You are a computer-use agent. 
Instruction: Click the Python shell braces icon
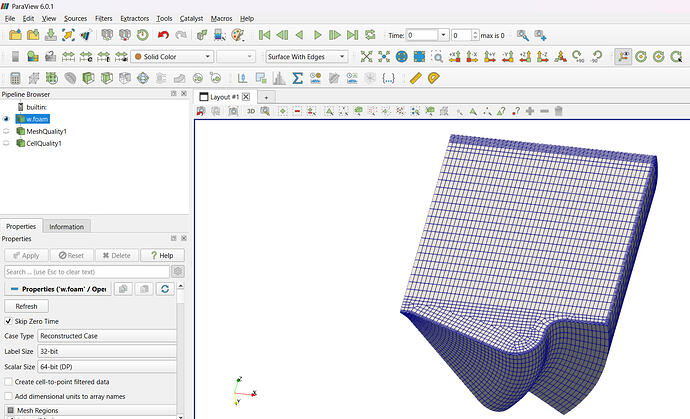(x=389, y=78)
